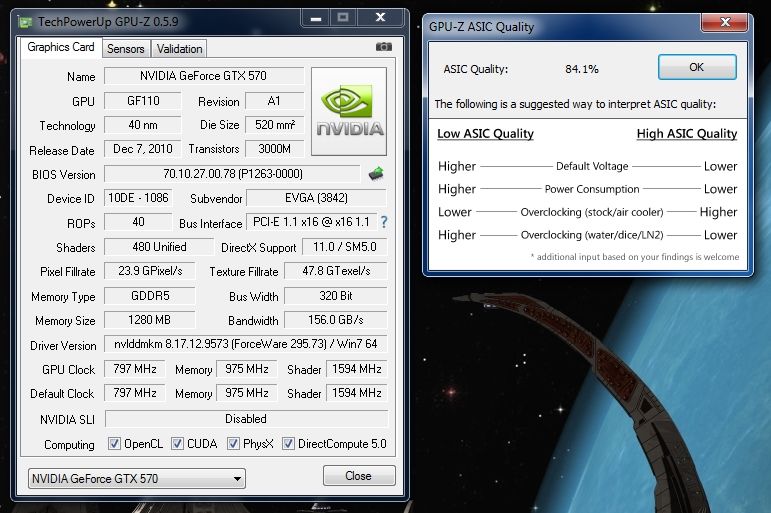Open the NVIDIA GeForce GTX 570 dropdown
The image size is (771, 513).
(137, 479)
